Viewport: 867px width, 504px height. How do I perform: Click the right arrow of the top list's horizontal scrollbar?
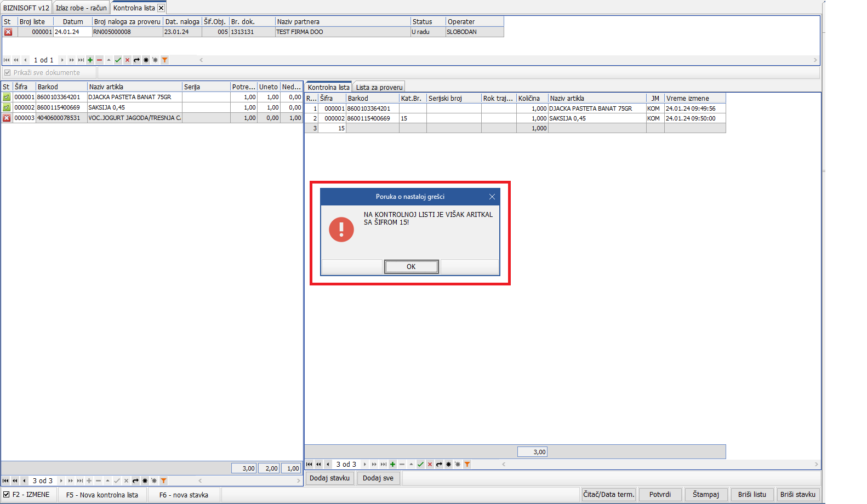point(815,60)
